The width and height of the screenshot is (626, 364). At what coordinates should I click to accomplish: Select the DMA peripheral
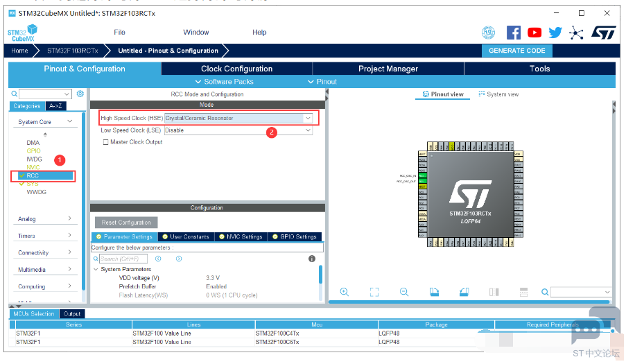pyautogui.click(x=33, y=143)
